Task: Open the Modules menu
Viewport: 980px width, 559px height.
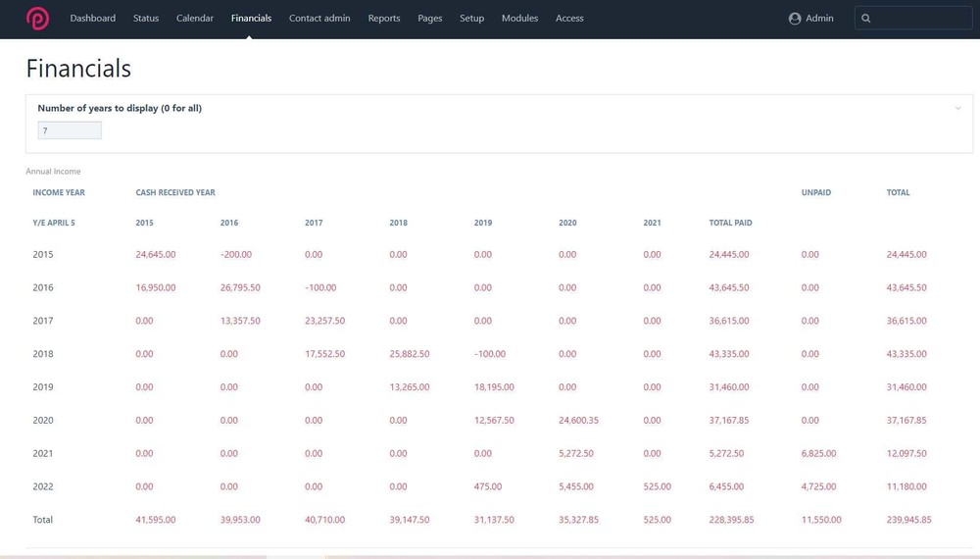Action: 519,19
